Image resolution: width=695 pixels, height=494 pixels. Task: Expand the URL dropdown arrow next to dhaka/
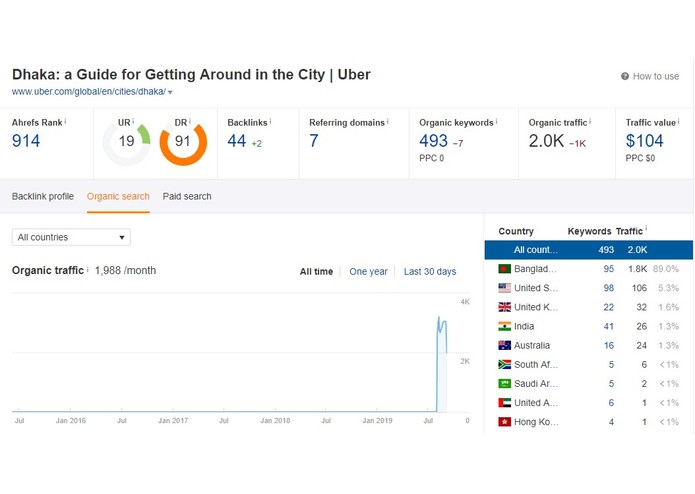tap(170, 92)
